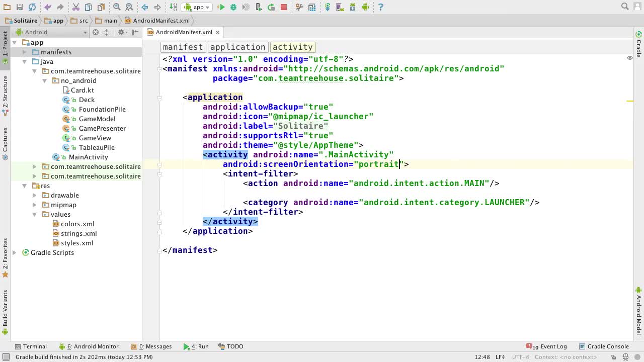Open the Android project view dropdown
This screenshot has width=644, height=362.
51,32
